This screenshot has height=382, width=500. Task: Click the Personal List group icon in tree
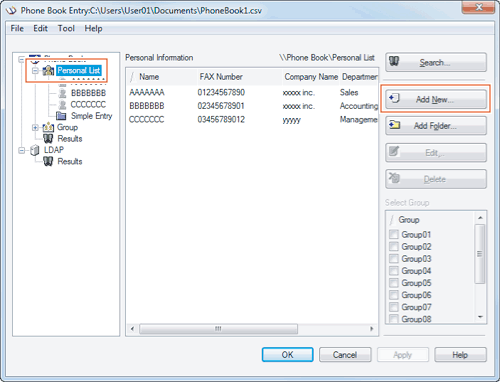pyautogui.click(x=49, y=70)
